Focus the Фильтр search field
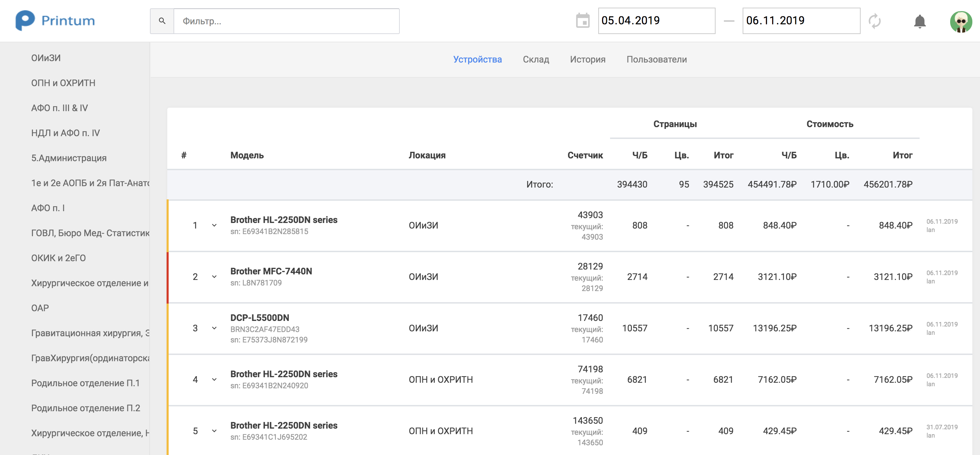The image size is (980, 455). tap(286, 21)
